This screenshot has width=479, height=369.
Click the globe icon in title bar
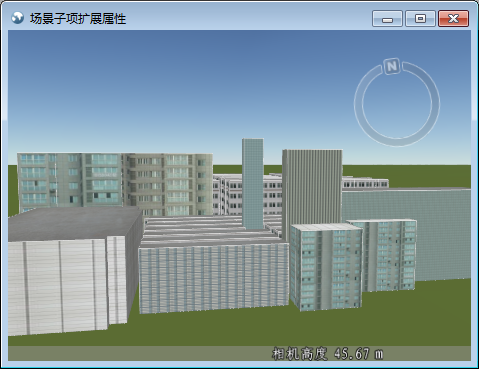(x=17, y=18)
